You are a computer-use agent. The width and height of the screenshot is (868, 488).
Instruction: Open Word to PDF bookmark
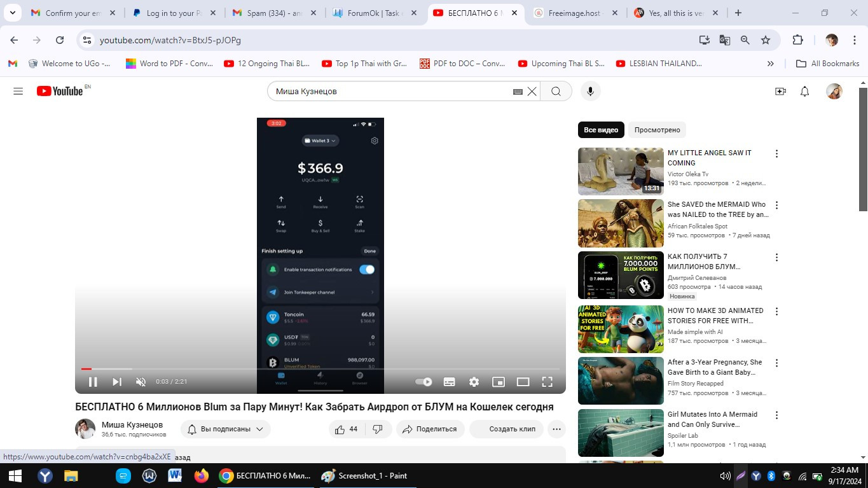point(170,64)
